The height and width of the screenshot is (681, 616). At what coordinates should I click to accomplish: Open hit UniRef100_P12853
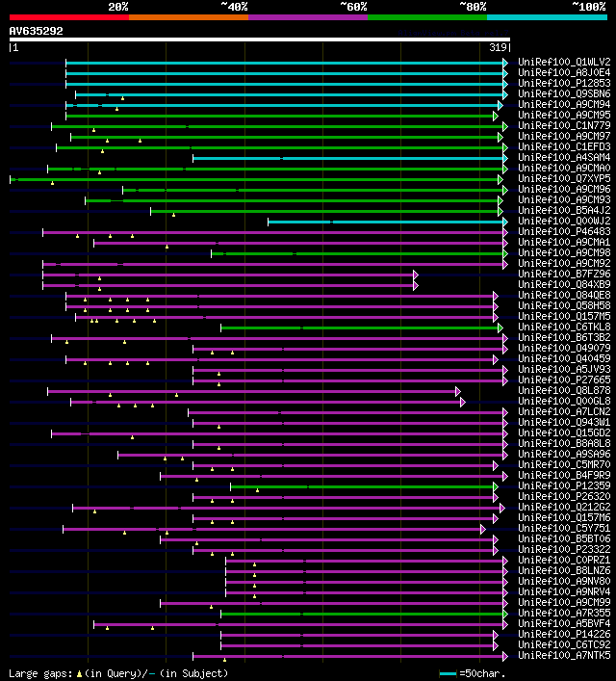pos(564,84)
